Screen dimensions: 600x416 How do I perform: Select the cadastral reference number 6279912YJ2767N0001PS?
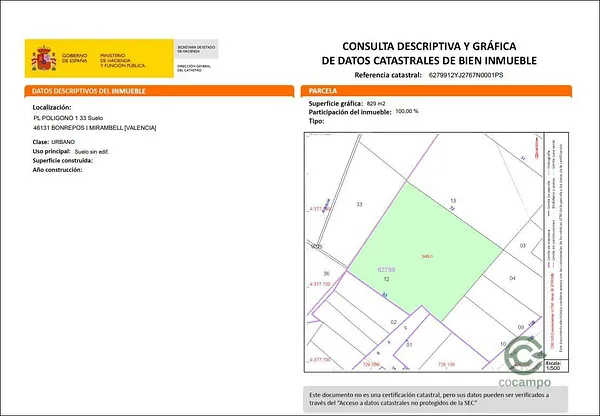(466, 75)
